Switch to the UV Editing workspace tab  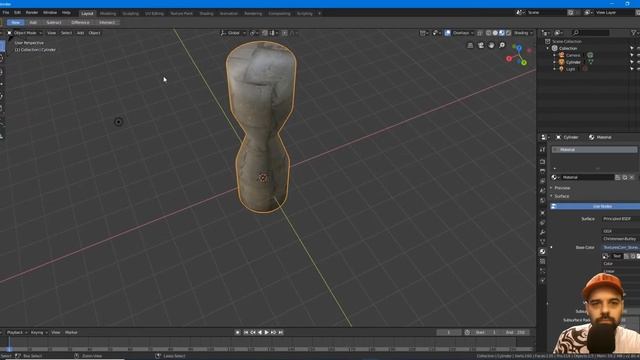(x=154, y=13)
